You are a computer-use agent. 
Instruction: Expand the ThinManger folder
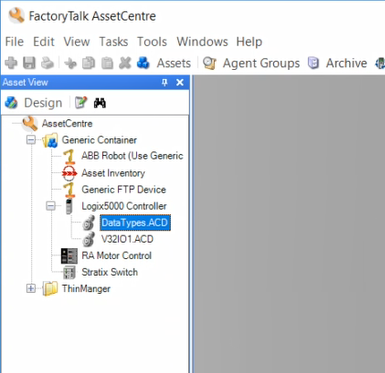tap(31, 288)
